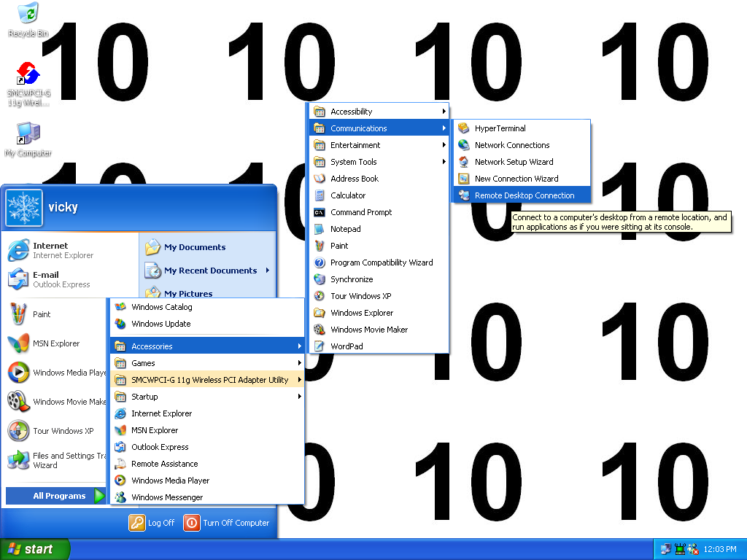Viewport: 747px width, 560px height.
Task: Click the disconnected network tray icon
Action: [x=693, y=550]
